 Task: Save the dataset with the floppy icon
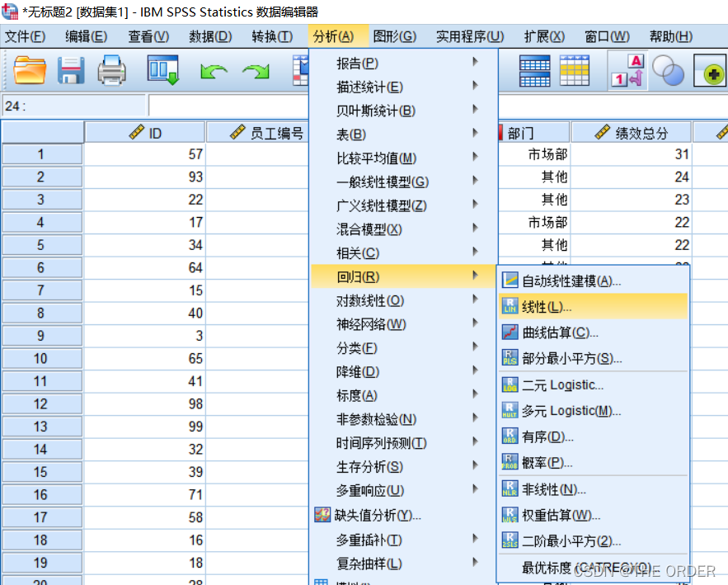pyautogui.click(x=71, y=70)
